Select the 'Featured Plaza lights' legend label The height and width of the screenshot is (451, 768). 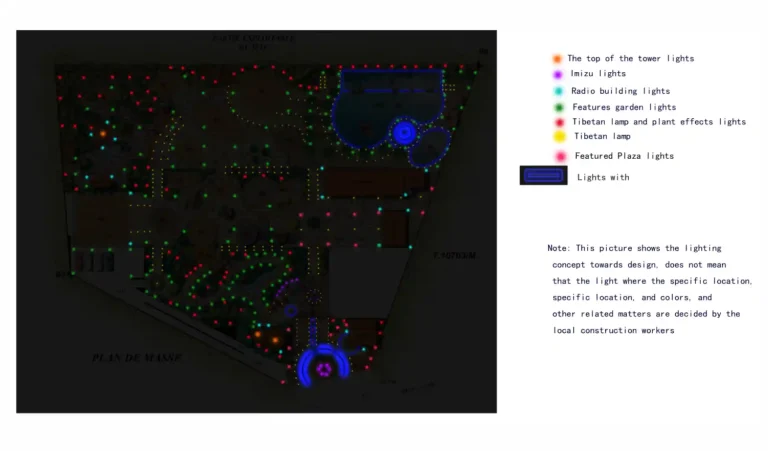[x=624, y=156]
